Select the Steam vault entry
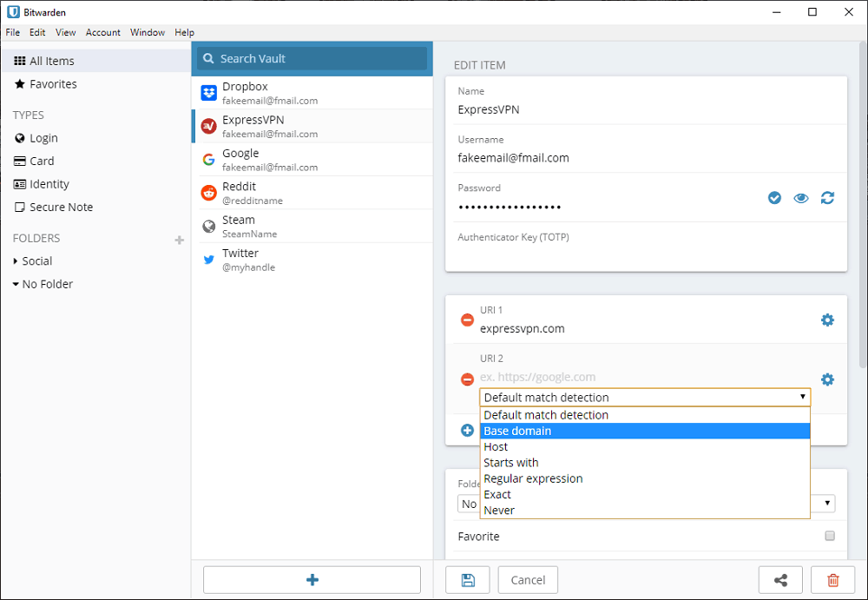 [x=312, y=226]
